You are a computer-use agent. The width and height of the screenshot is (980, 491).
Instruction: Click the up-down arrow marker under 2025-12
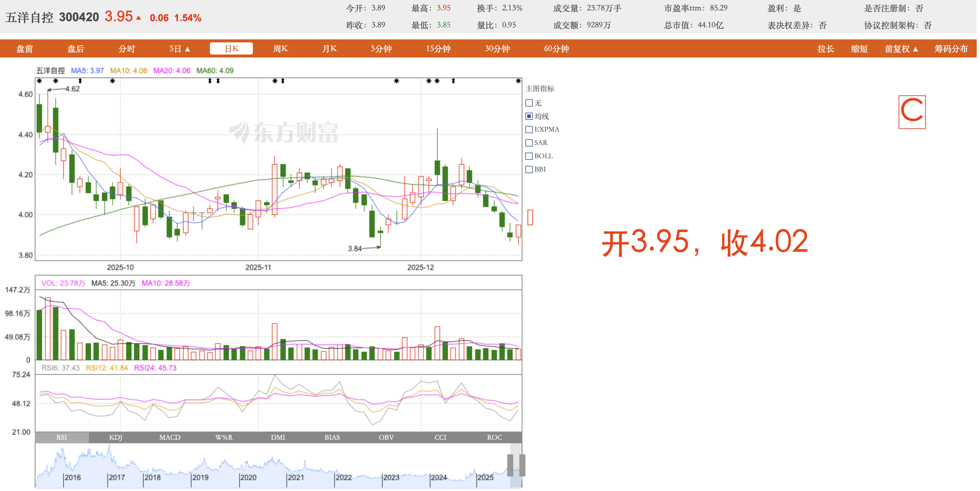pyautogui.click(x=453, y=81)
